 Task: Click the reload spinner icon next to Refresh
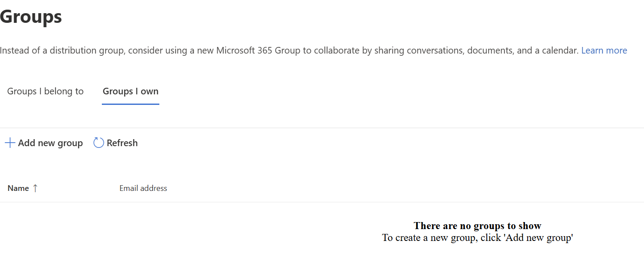pos(97,142)
